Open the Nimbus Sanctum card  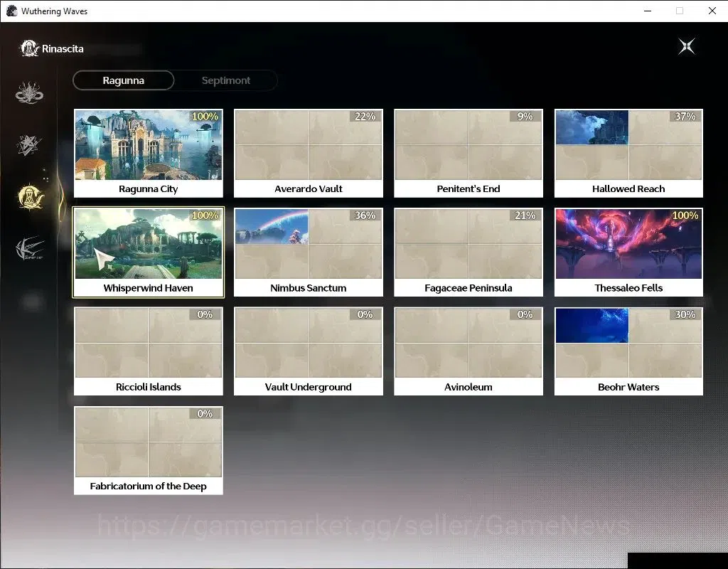[x=309, y=252]
